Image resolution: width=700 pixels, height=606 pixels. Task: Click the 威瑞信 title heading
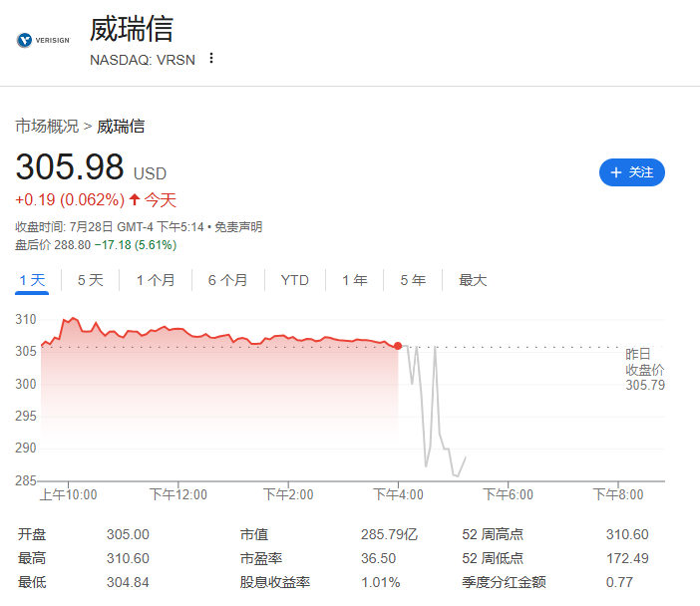(x=132, y=29)
